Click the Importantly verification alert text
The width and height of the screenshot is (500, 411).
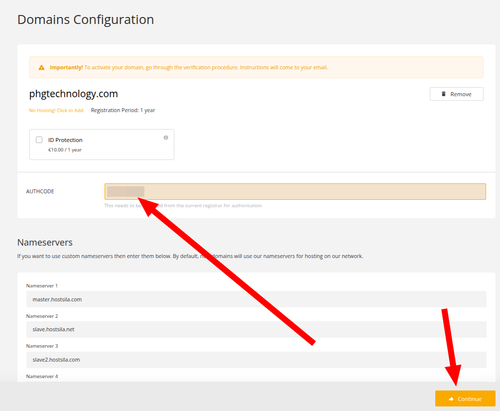click(x=189, y=67)
